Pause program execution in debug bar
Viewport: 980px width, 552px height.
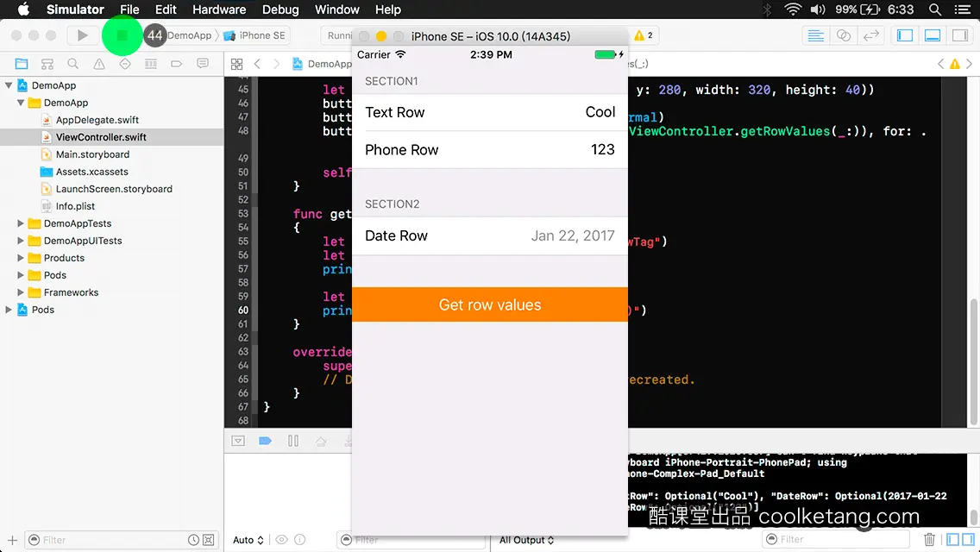point(293,441)
